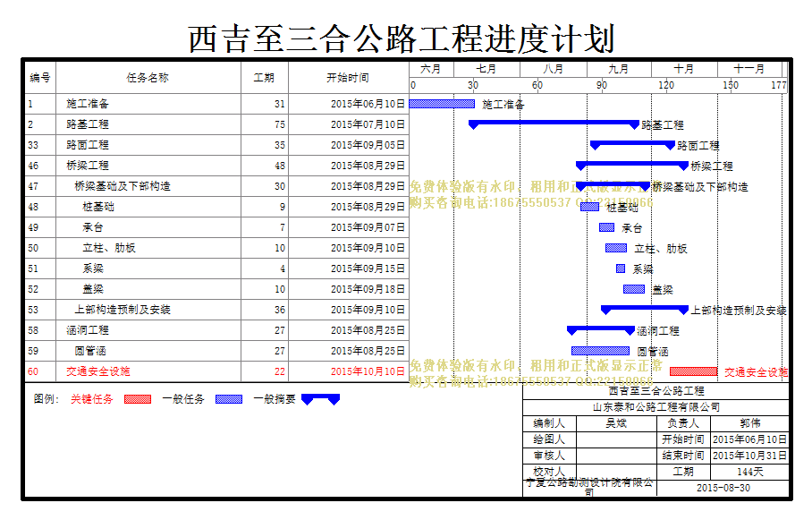812x520 pixels.
Task: Select the 八月 month header
Action: 553,69
